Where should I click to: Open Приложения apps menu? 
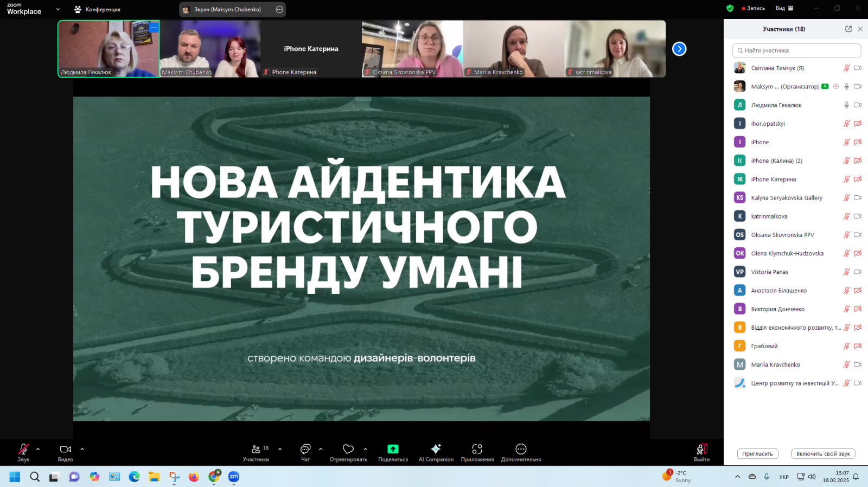pyautogui.click(x=477, y=452)
